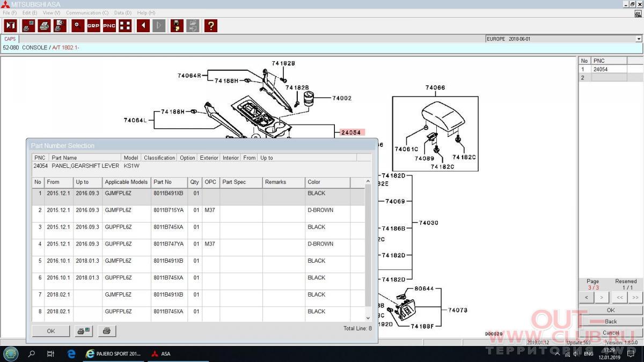Select row 8 in the parts table

(x=198, y=314)
